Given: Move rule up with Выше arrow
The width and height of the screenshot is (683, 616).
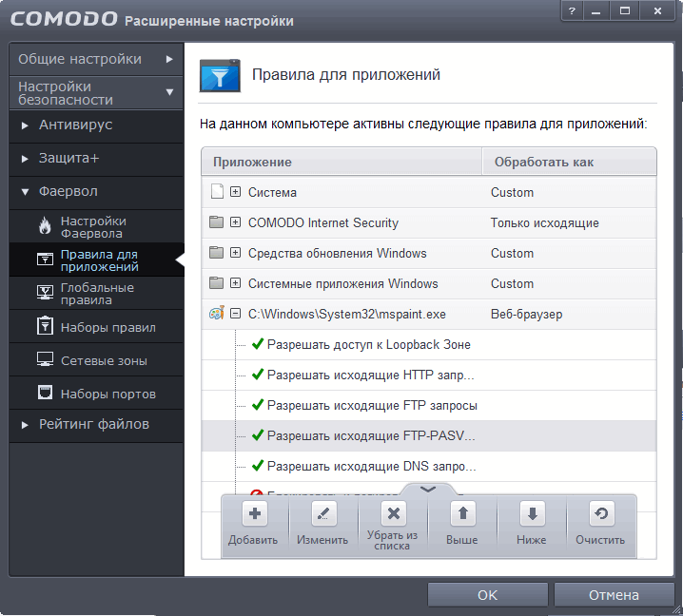Looking at the screenshot, I should tap(462, 515).
